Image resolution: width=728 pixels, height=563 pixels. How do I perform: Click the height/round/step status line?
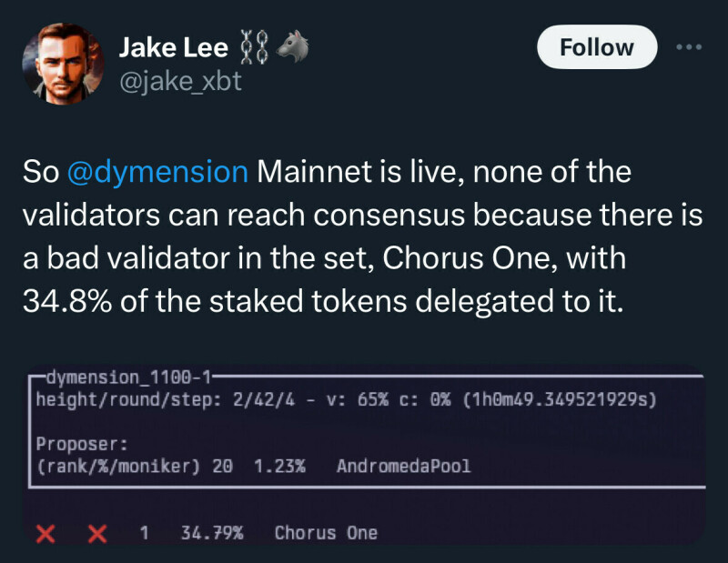pyautogui.click(x=346, y=399)
